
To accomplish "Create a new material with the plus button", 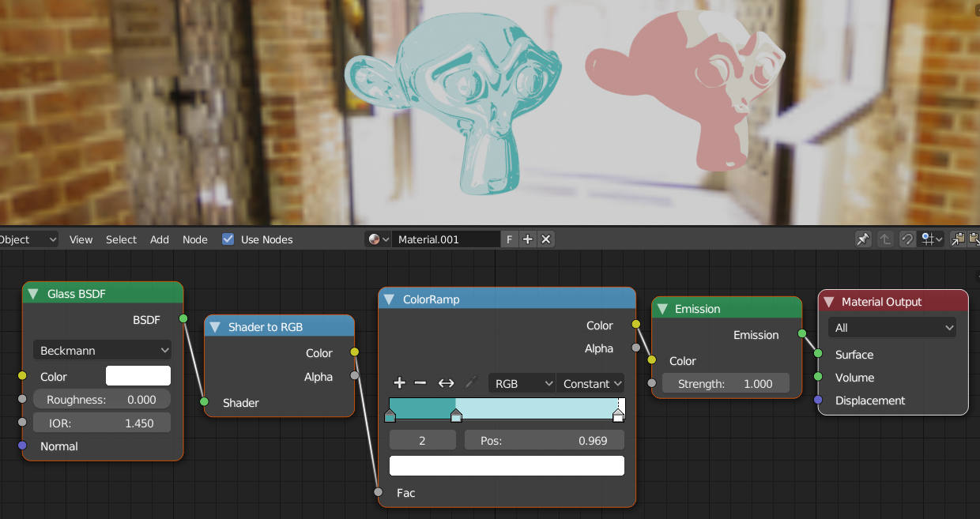I will pos(528,239).
